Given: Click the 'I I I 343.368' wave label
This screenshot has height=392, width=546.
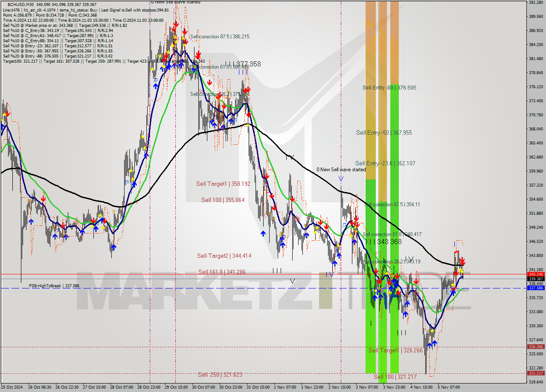Looking at the screenshot, I should coord(383,242).
